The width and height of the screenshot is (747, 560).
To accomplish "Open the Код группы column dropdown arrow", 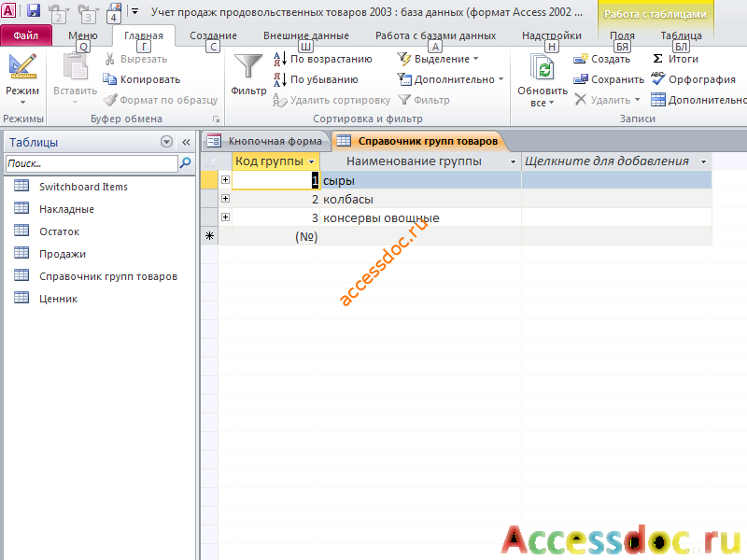I will (312, 161).
